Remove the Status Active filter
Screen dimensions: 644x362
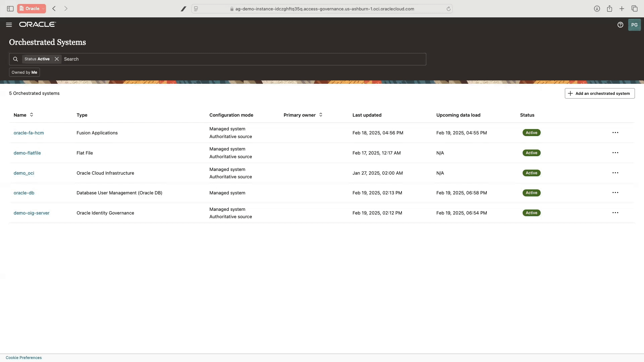(x=56, y=59)
